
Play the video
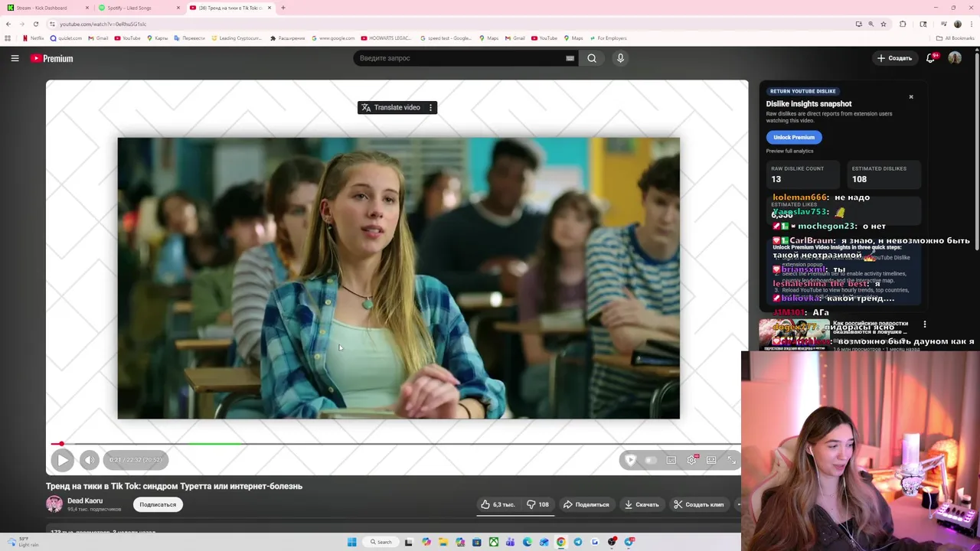click(63, 460)
